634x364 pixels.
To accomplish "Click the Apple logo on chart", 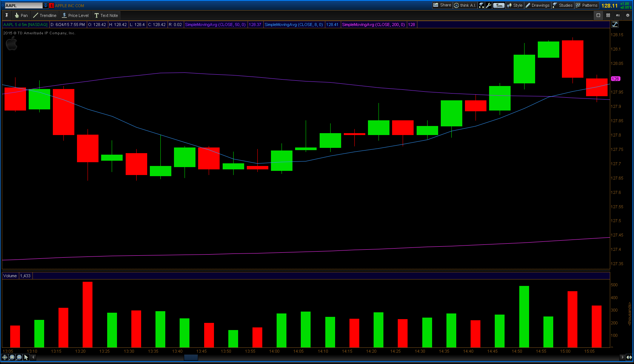I will click(x=11, y=43).
